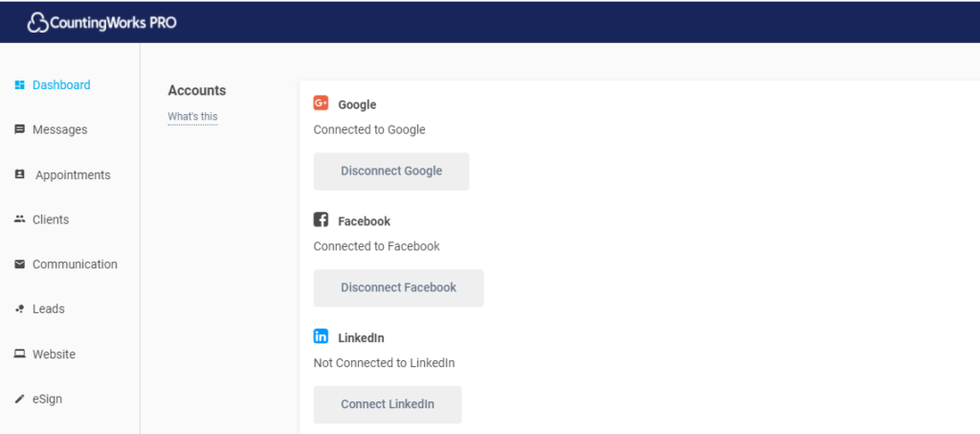Click the Clients people icon
This screenshot has width=980, height=434.
click(19, 218)
